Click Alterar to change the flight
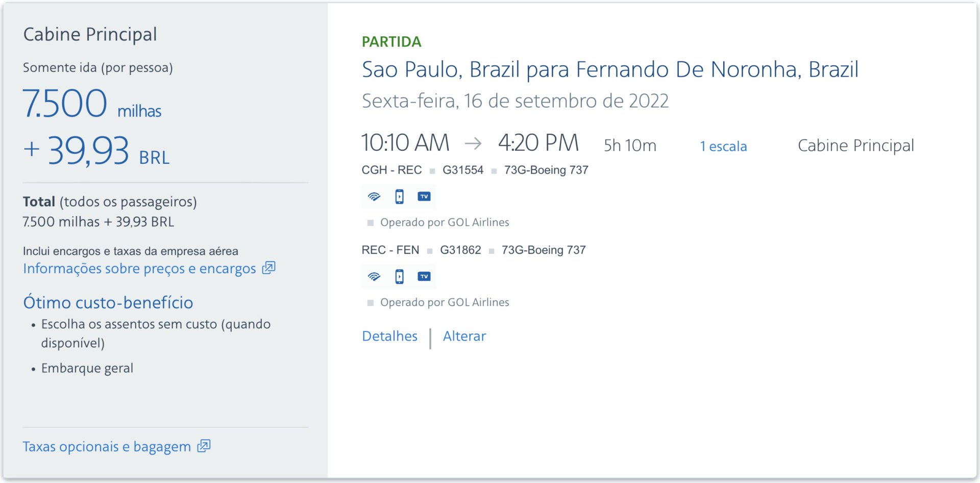 (464, 336)
